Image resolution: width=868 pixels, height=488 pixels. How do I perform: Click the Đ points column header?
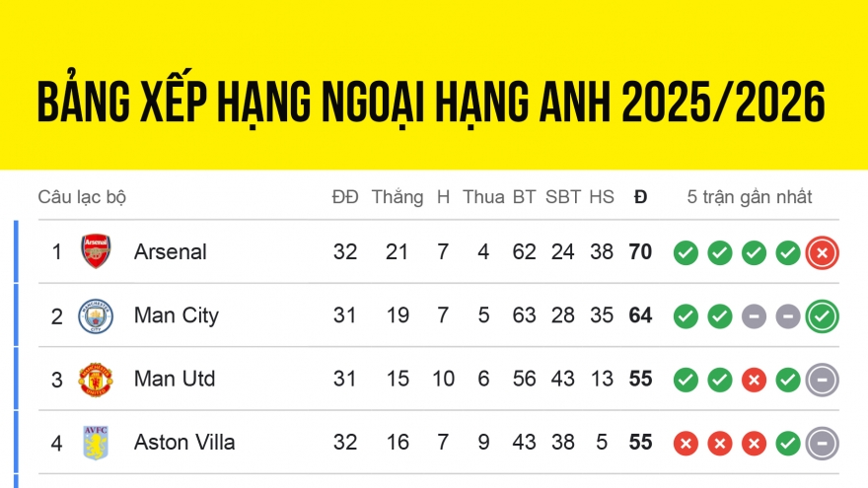(x=640, y=197)
